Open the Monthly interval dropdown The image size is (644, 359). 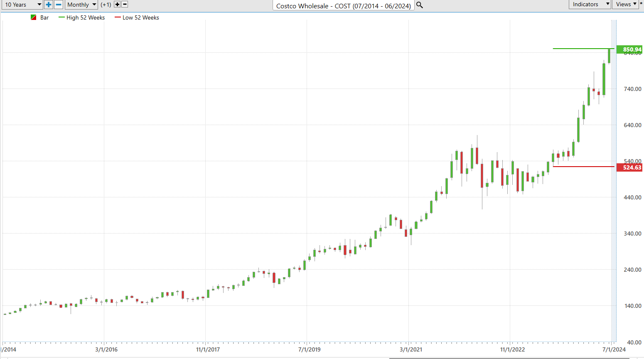point(81,5)
